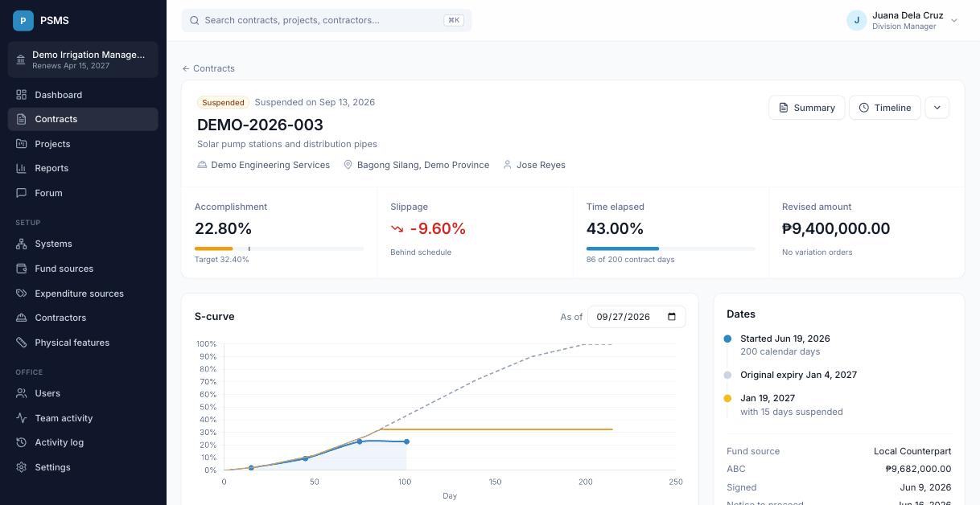Click the Jose Reyes engineer name

click(x=541, y=165)
